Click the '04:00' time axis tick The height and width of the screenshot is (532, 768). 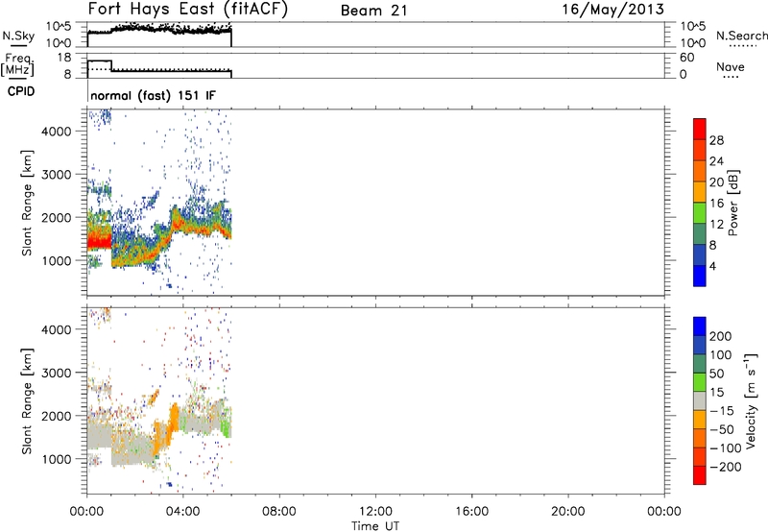tap(183, 512)
